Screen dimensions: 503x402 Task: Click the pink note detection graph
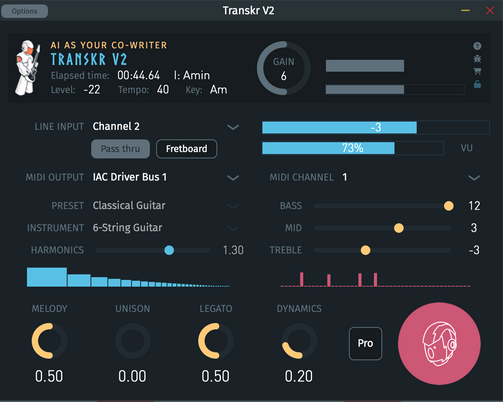point(375,279)
